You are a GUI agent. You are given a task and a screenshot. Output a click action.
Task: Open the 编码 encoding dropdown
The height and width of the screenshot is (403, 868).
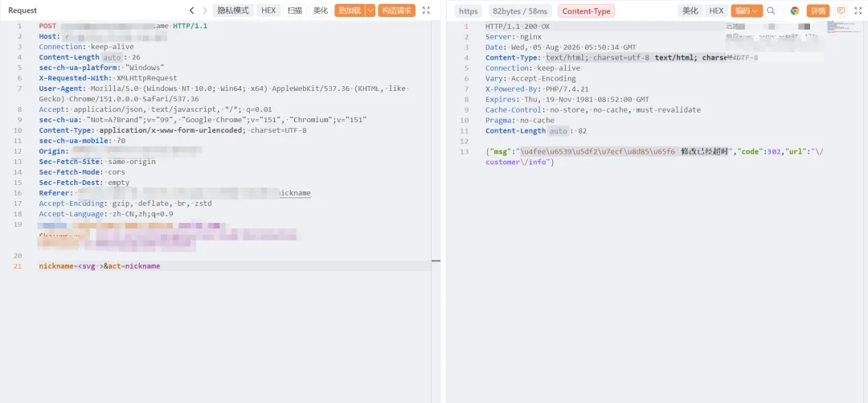pos(746,10)
